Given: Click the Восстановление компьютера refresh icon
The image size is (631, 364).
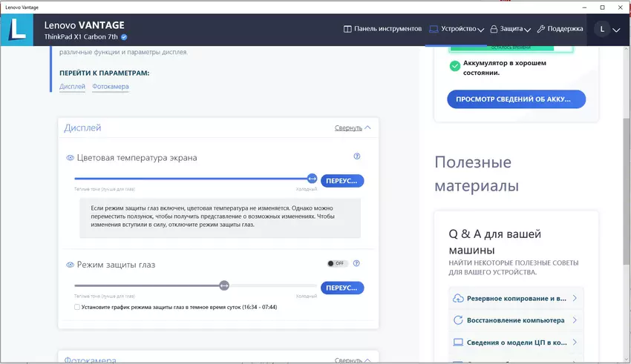Looking at the screenshot, I should [x=458, y=320].
